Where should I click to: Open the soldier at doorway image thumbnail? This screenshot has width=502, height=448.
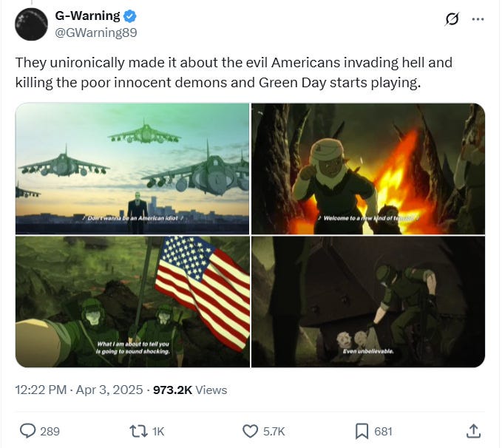point(368,302)
